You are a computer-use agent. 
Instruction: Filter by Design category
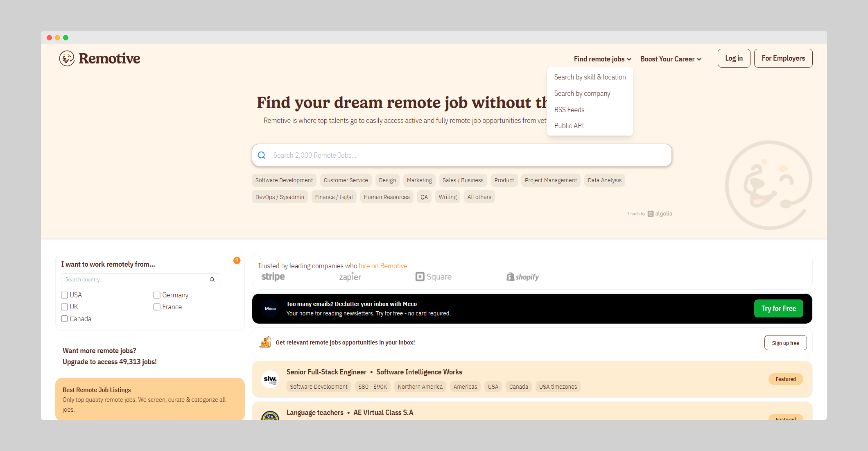click(x=387, y=180)
